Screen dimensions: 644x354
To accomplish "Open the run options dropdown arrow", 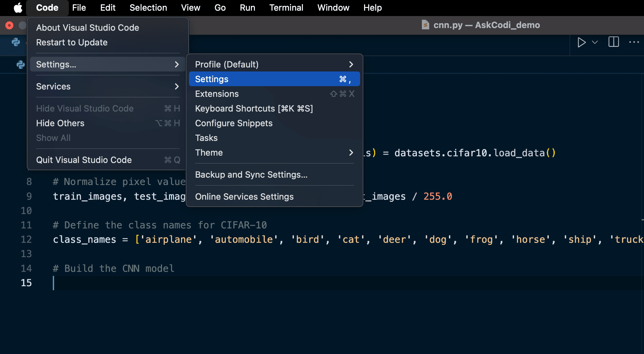I will pos(595,42).
